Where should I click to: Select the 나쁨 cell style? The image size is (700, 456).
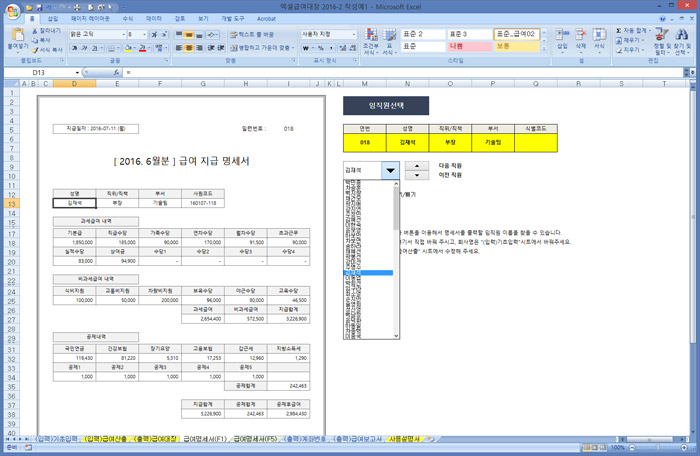coord(470,46)
